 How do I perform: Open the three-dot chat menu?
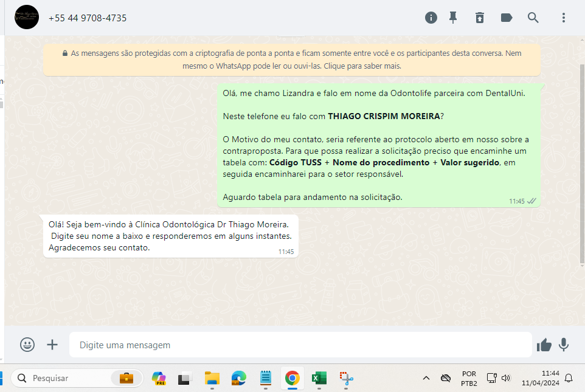coord(564,18)
